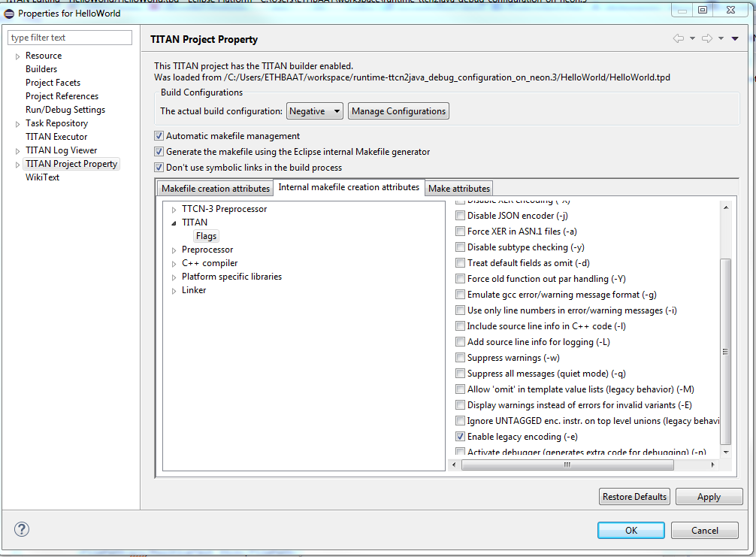The image size is (756, 557).
Task: Toggle Eclipse internal Makefile generator checkbox
Action: 159,152
